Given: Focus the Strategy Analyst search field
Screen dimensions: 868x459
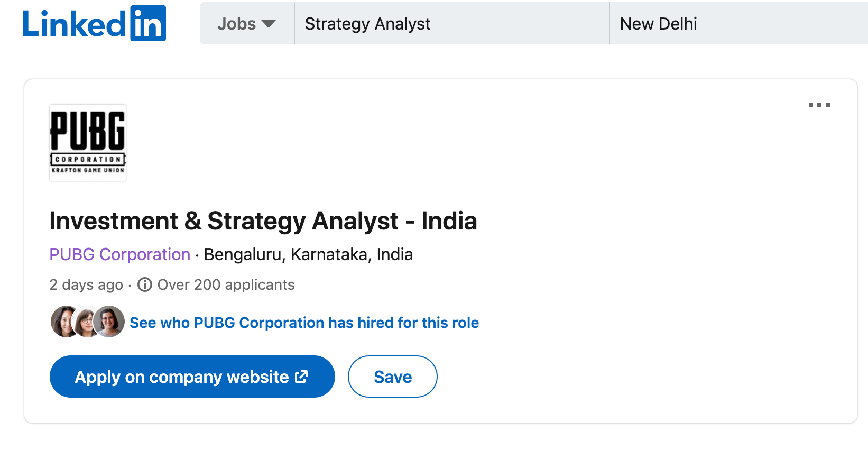Looking at the screenshot, I should (451, 24).
